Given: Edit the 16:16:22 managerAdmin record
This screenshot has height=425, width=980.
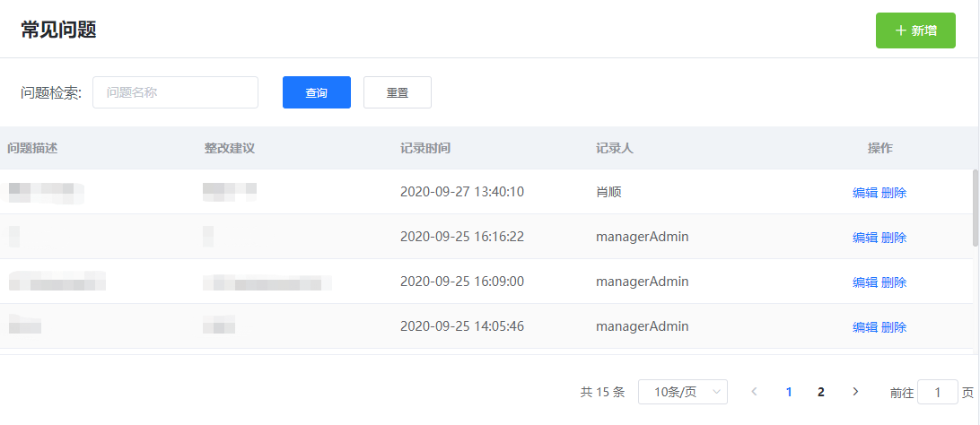Looking at the screenshot, I should tap(864, 238).
